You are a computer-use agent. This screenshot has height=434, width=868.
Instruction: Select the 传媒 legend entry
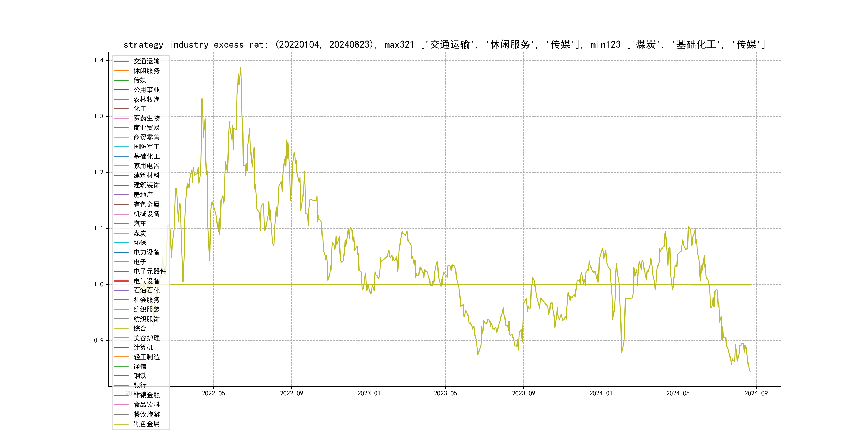140,80
